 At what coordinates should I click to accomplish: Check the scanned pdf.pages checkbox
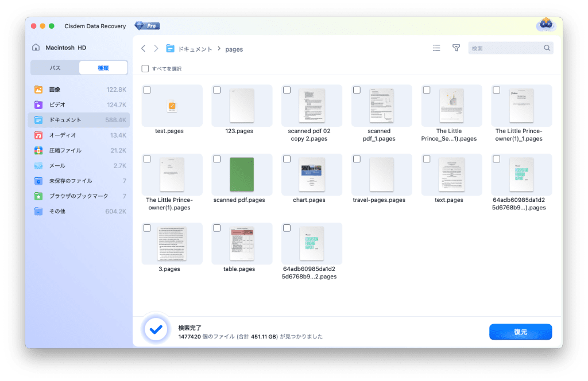pyautogui.click(x=216, y=159)
